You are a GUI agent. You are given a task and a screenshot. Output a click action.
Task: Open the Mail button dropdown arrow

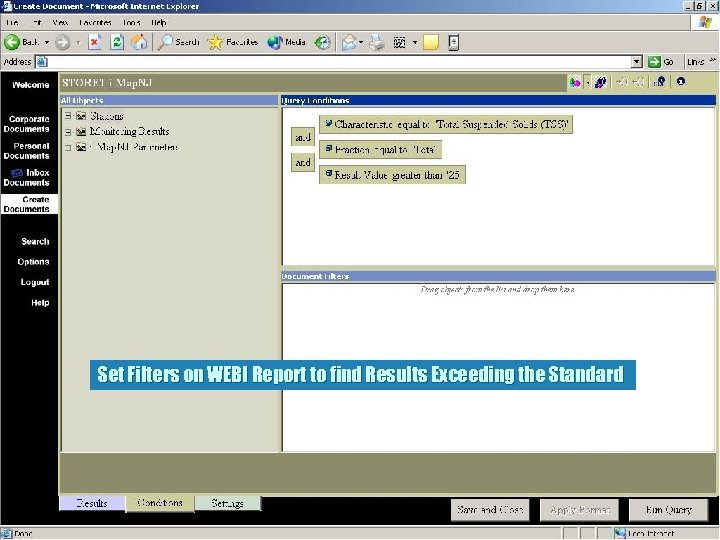[x=361, y=42]
